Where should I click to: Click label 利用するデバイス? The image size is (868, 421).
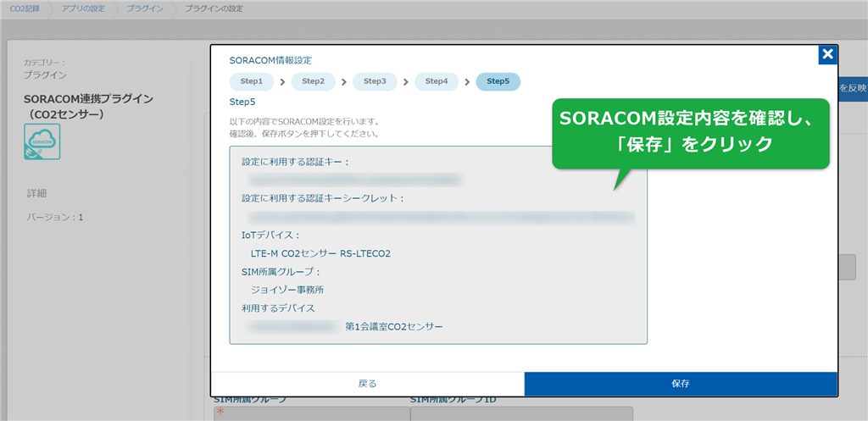[278, 308]
